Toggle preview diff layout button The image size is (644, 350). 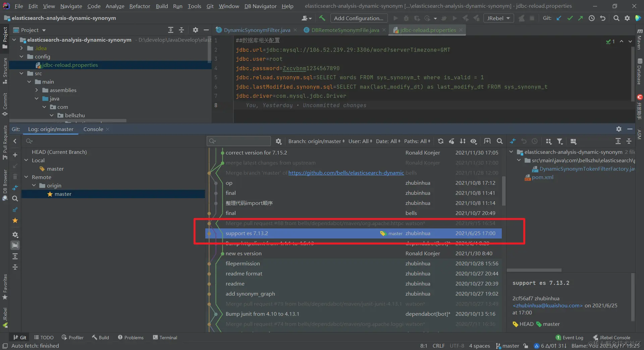pyautogui.click(x=573, y=141)
